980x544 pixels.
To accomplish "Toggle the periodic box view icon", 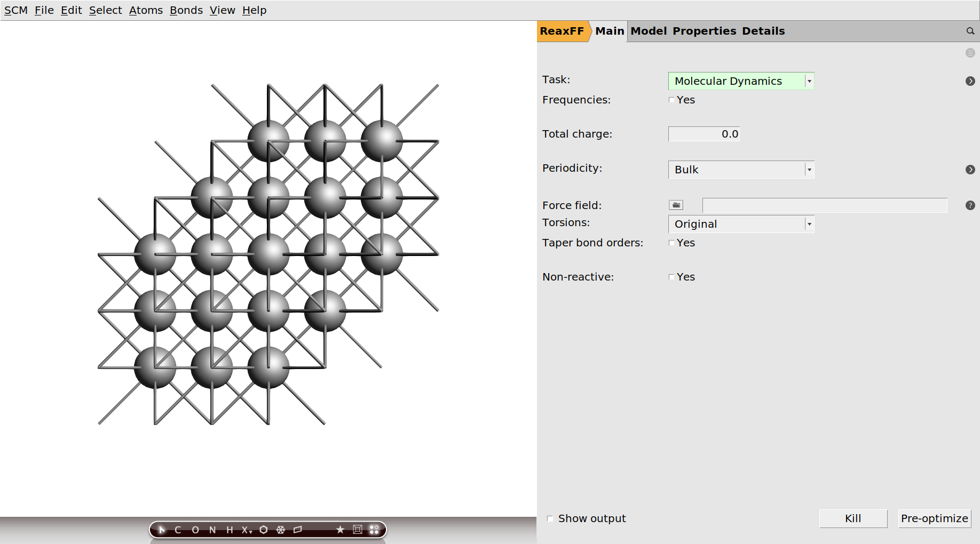I will [x=358, y=530].
